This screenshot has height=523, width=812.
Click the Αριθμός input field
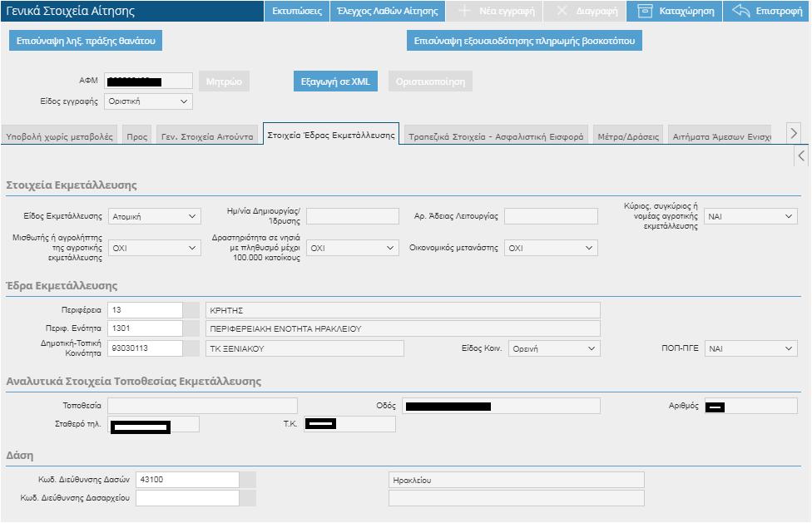point(751,406)
